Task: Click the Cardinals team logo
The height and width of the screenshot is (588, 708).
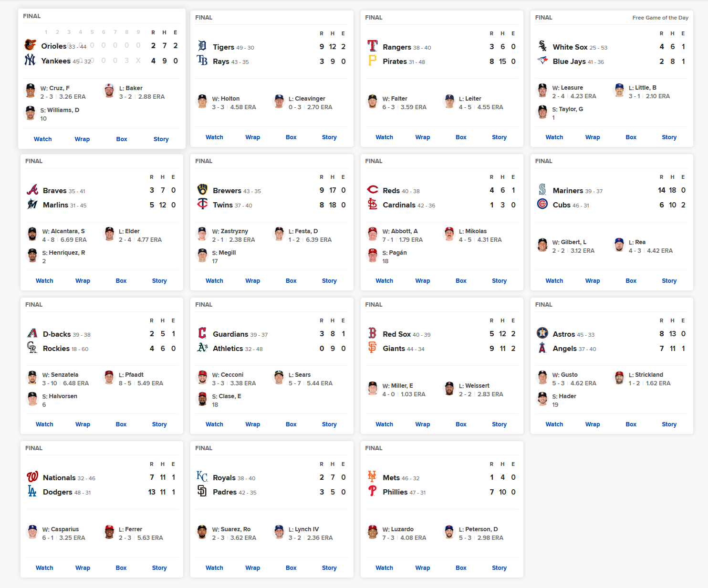Action: pyautogui.click(x=373, y=204)
